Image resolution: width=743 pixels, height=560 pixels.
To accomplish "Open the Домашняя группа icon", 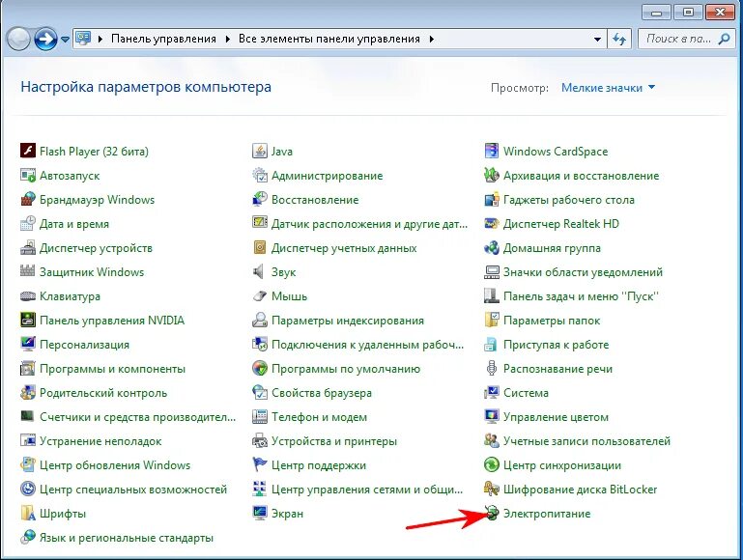I will (492, 247).
